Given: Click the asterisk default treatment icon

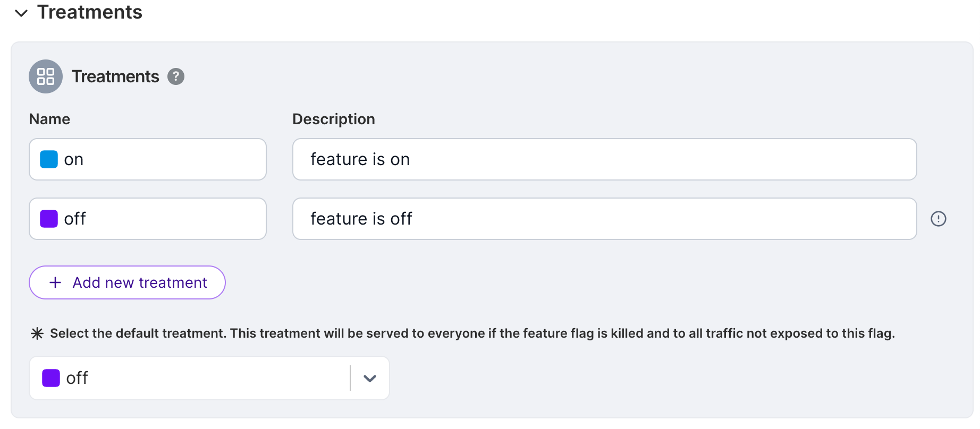Looking at the screenshot, I should [37, 333].
